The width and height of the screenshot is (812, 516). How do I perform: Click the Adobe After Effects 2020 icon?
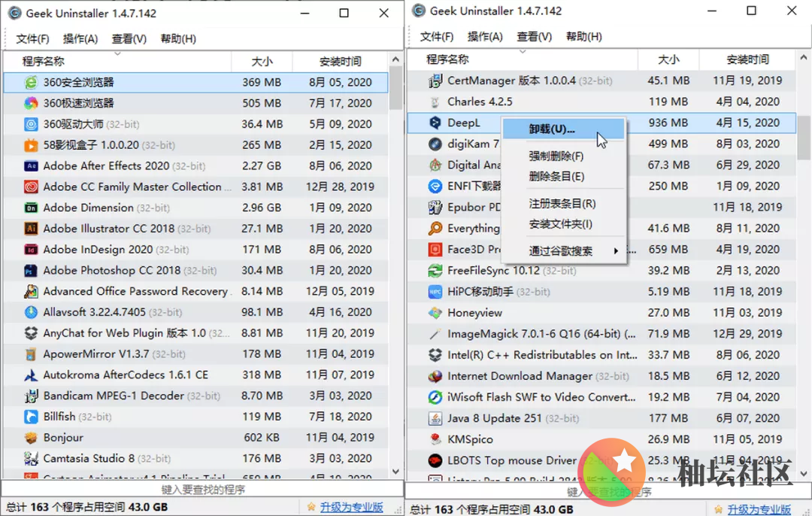[31, 165]
